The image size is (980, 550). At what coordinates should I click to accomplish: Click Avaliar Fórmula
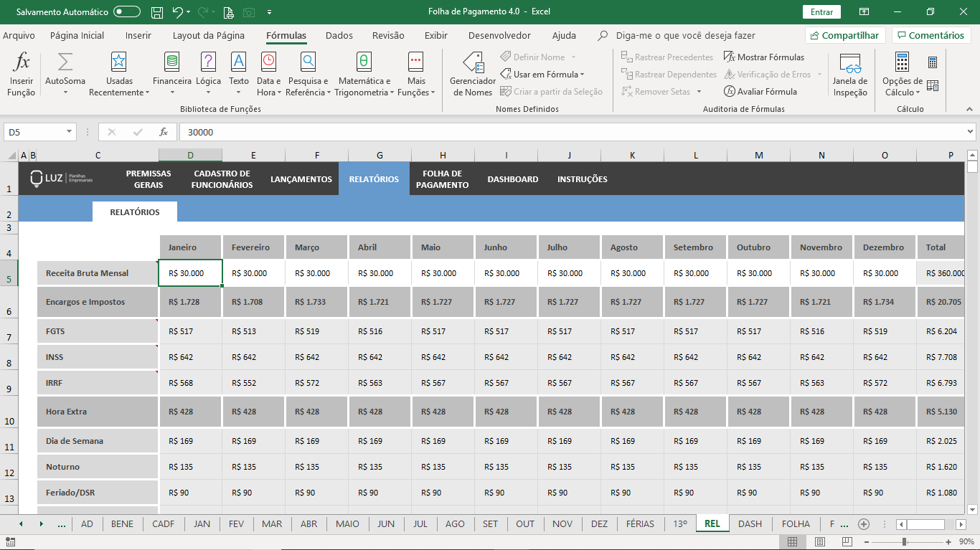pyautogui.click(x=760, y=92)
